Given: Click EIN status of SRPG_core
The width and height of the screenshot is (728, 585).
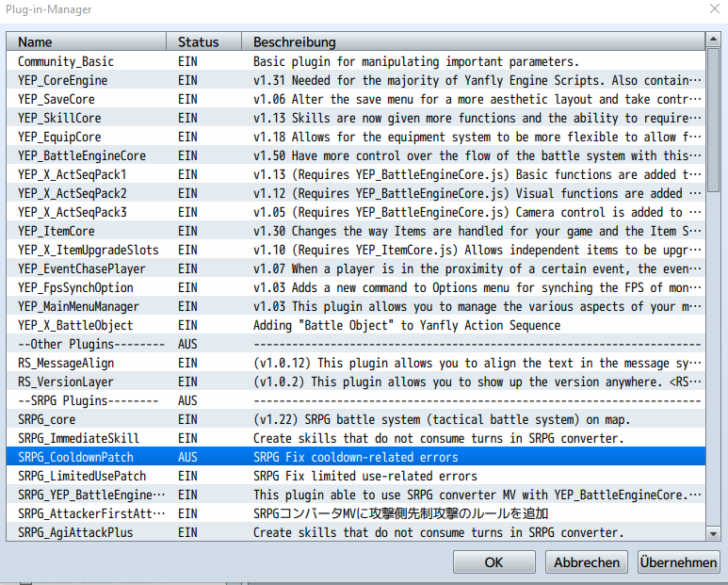Looking at the screenshot, I should pos(187,420).
